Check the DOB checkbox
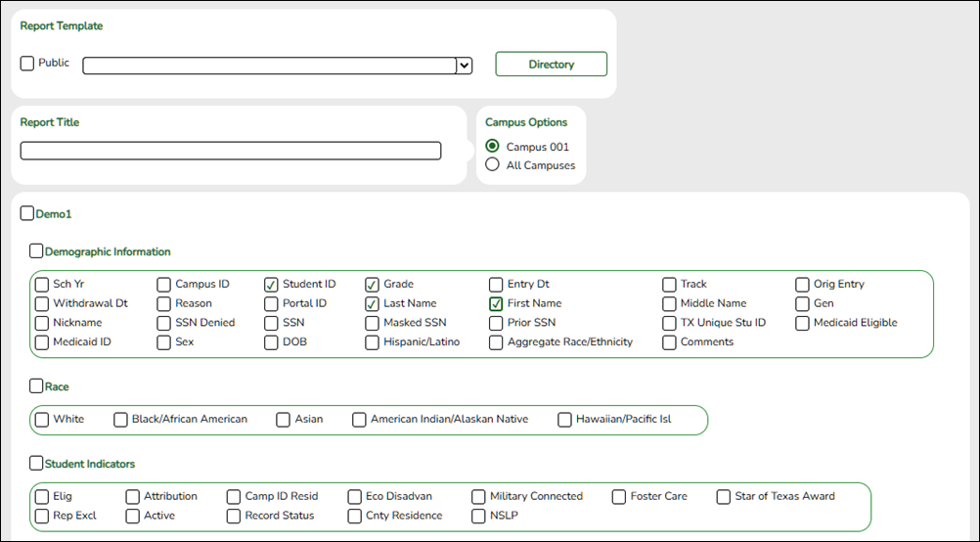The image size is (980, 542). (x=271, y=342)
